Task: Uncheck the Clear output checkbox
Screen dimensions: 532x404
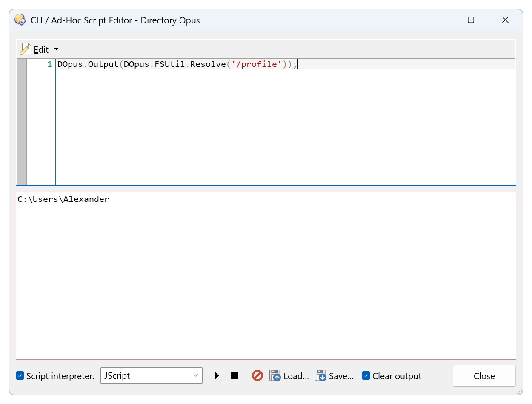Action: click(366, 376)
